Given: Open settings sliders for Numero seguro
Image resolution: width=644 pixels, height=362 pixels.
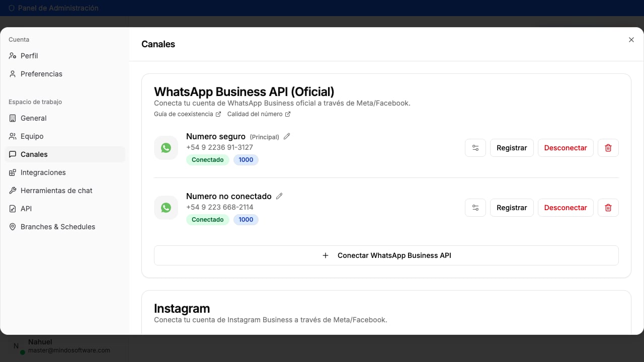Looking at the screenshot, I should [x=475, y=148].
